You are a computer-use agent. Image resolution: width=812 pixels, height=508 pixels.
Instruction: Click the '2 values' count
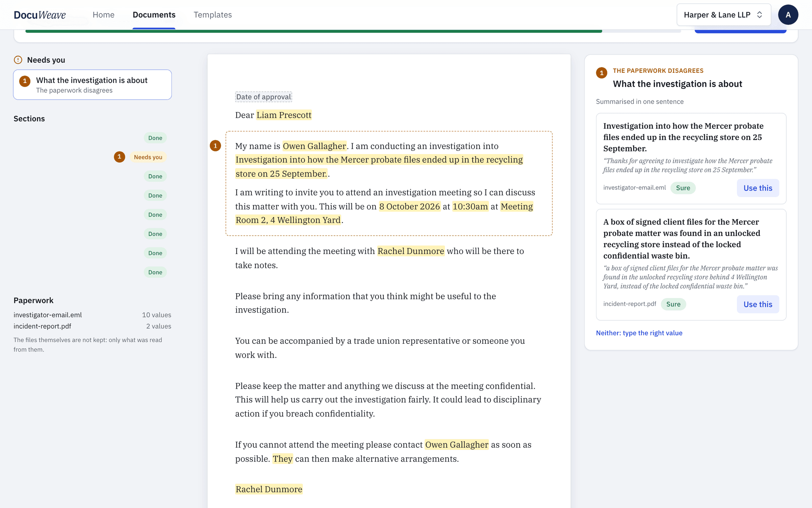(159, 326)
